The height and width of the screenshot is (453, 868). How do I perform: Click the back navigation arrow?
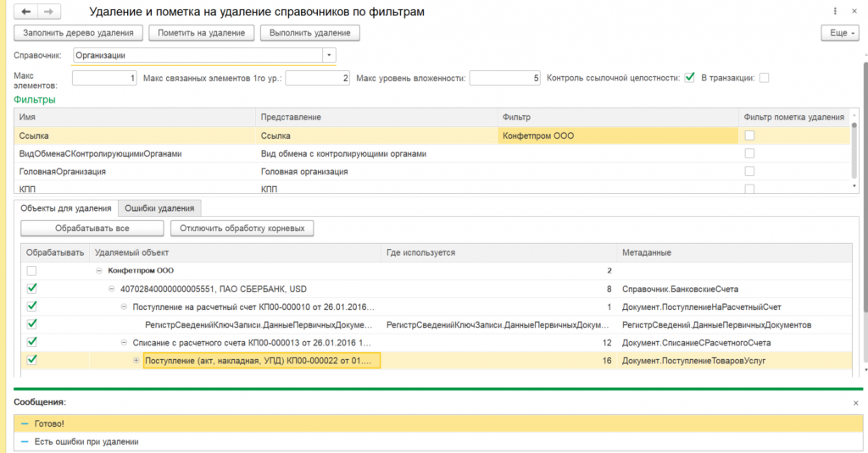click(26, 12)
